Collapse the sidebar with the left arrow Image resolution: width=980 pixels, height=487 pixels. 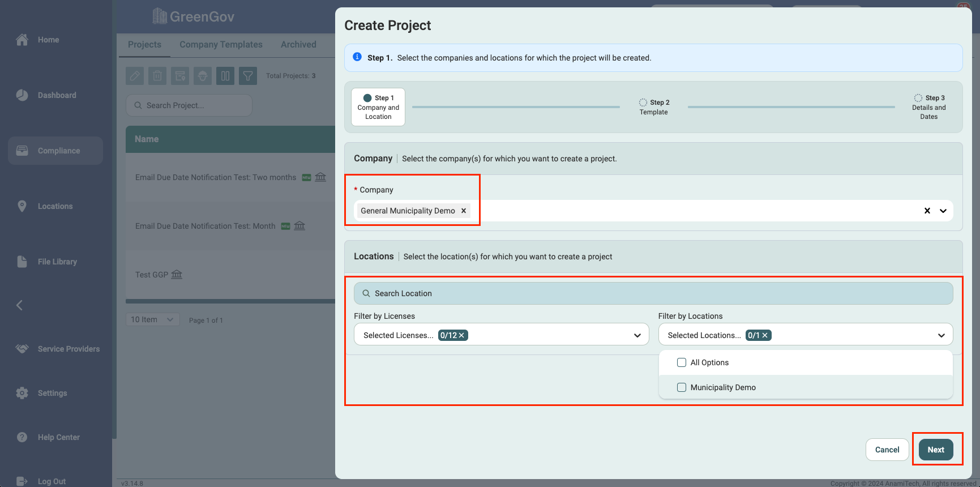click(20, 305)
